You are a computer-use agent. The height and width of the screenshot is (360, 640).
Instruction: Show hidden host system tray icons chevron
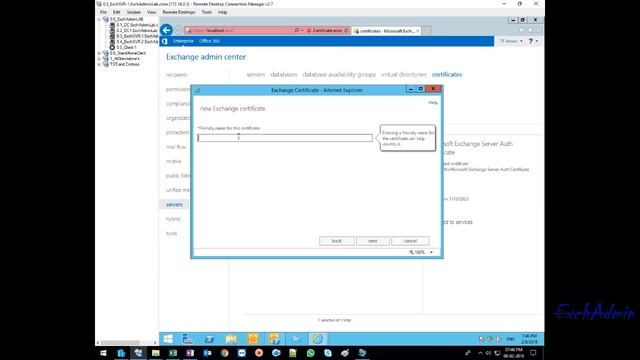click(x=480, y=353)
